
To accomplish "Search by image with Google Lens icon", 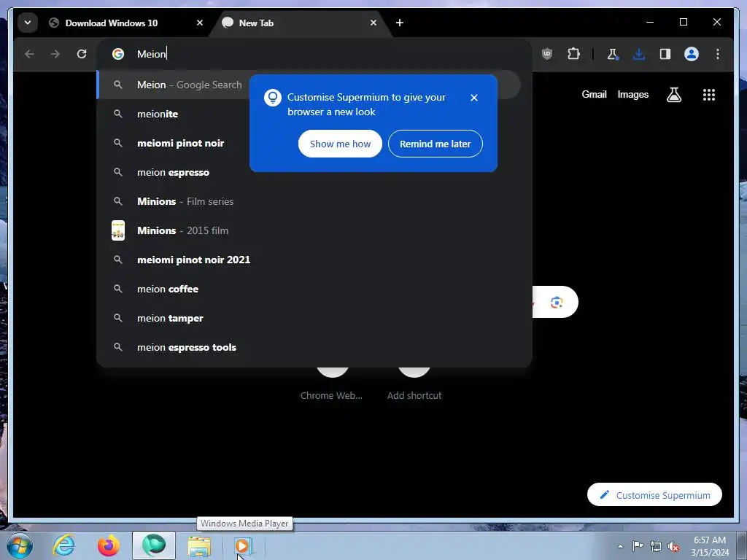I will (557, 303).
